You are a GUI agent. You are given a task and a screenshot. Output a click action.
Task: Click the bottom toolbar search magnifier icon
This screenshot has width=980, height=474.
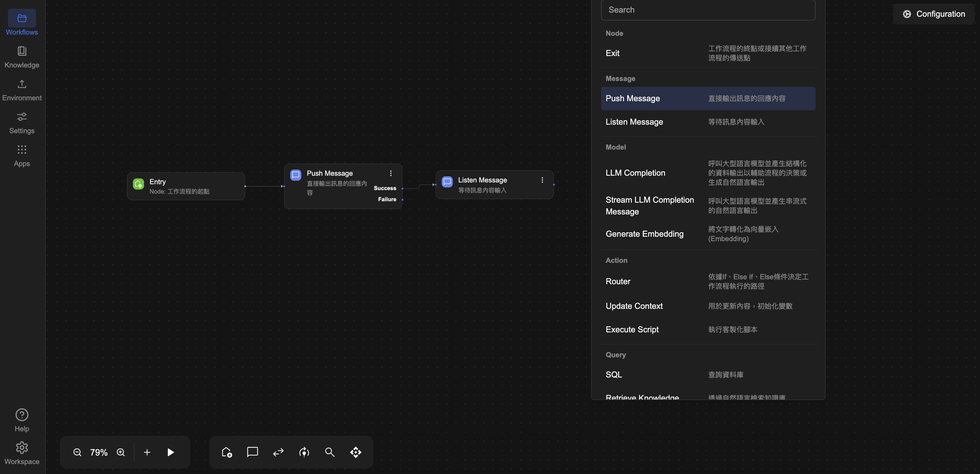pos(329,452)
